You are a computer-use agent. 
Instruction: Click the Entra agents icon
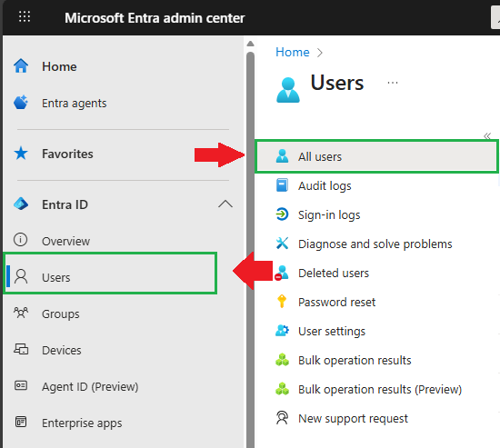coord(21,103)
